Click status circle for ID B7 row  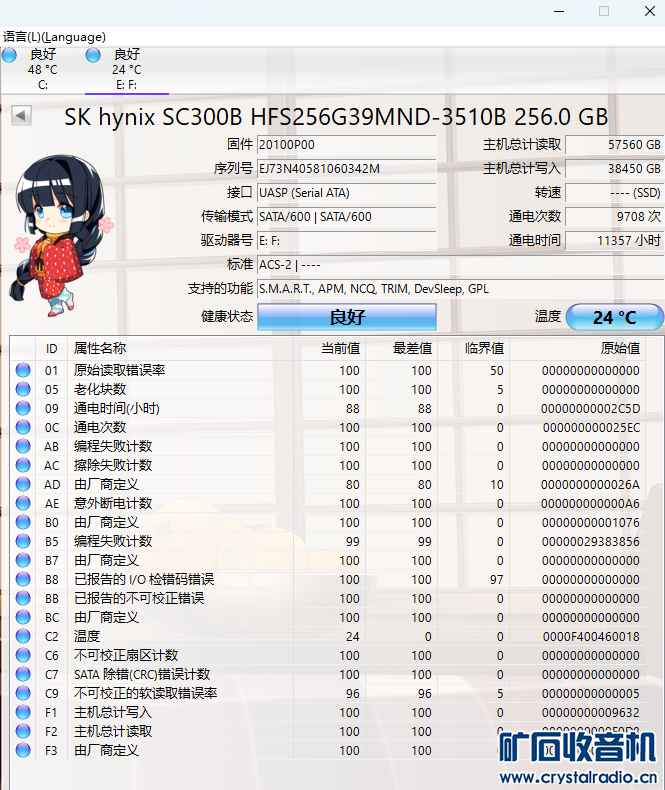23,560
